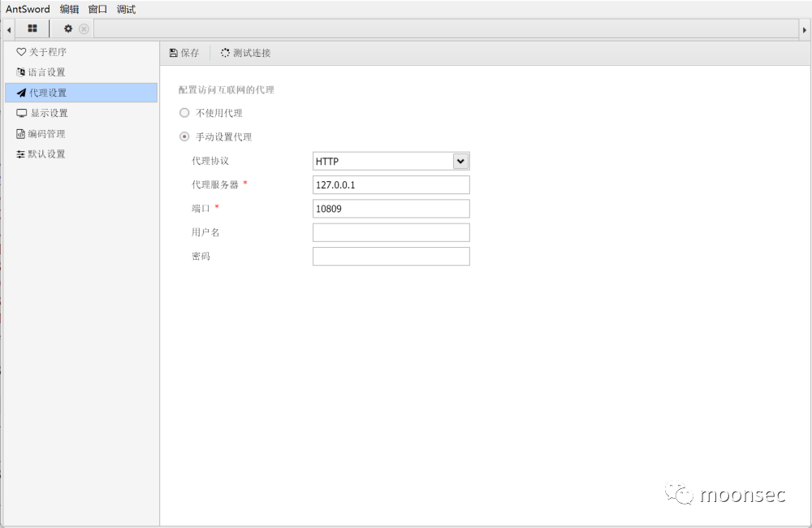Click the right tab-scroll arrow

(804, 29)
